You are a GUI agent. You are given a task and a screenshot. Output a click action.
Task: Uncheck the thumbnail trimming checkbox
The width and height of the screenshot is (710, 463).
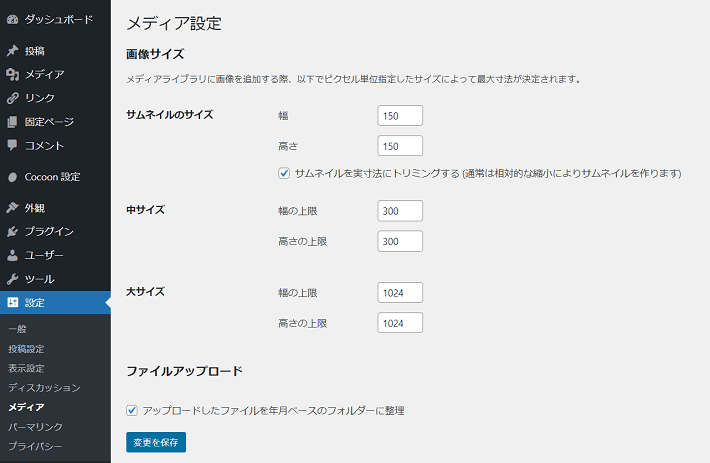tap(284, 173)
